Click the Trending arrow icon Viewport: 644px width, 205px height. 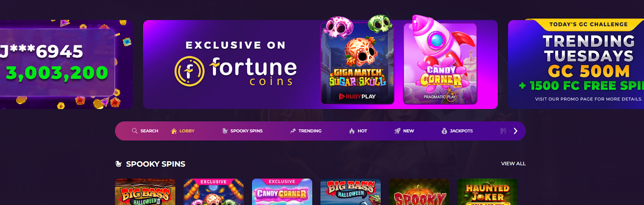[x=293, y=131]
